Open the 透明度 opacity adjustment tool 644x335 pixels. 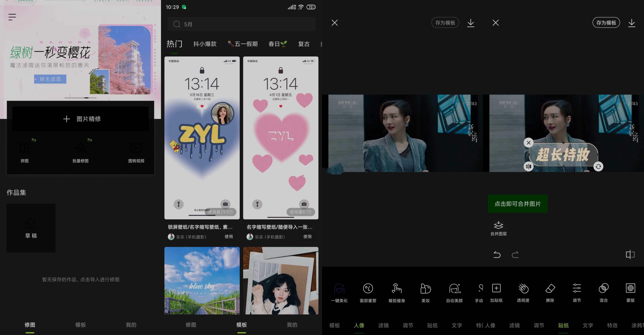point(522,292)
